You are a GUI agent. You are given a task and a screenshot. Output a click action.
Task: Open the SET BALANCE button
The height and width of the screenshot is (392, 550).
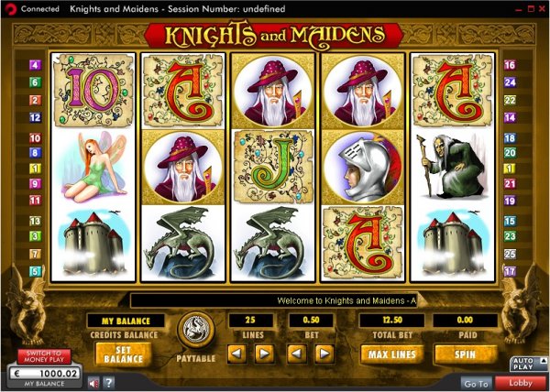click(124, 354)
